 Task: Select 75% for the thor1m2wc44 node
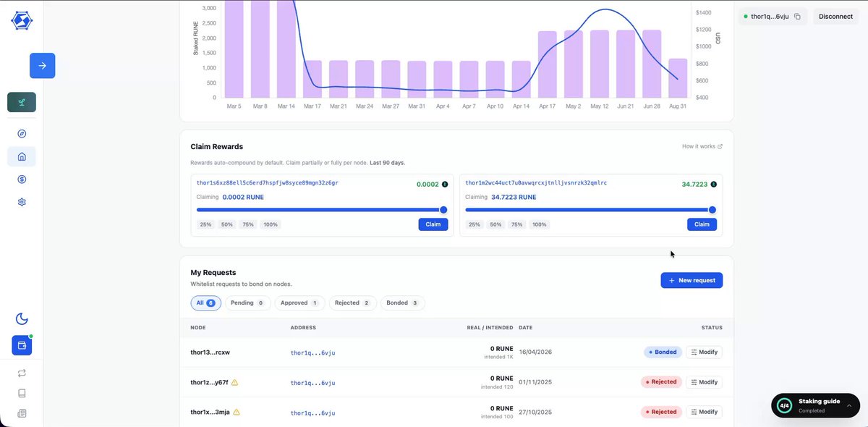click(x=517, y=224)
